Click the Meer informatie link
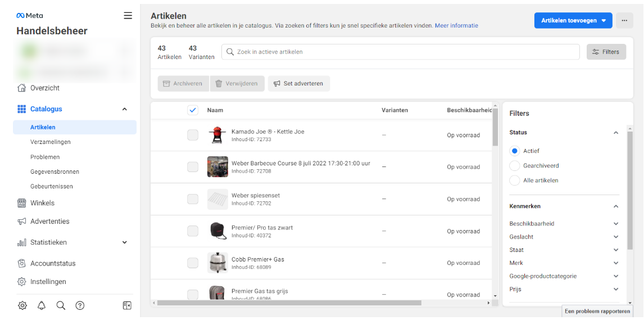This screenshot has height=320, width=644. pyautogui.click(x=456, y=26)
